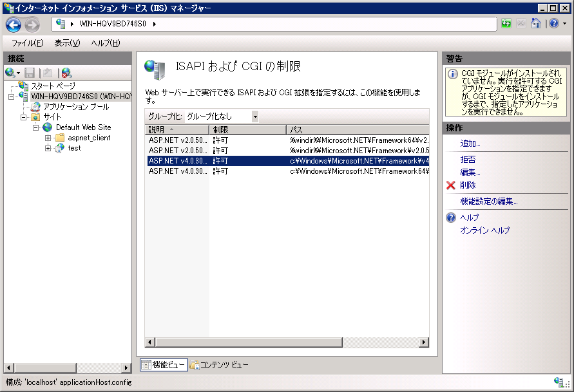
Task: Select Default Web Site in the tree
Action: tap(84, 127)
